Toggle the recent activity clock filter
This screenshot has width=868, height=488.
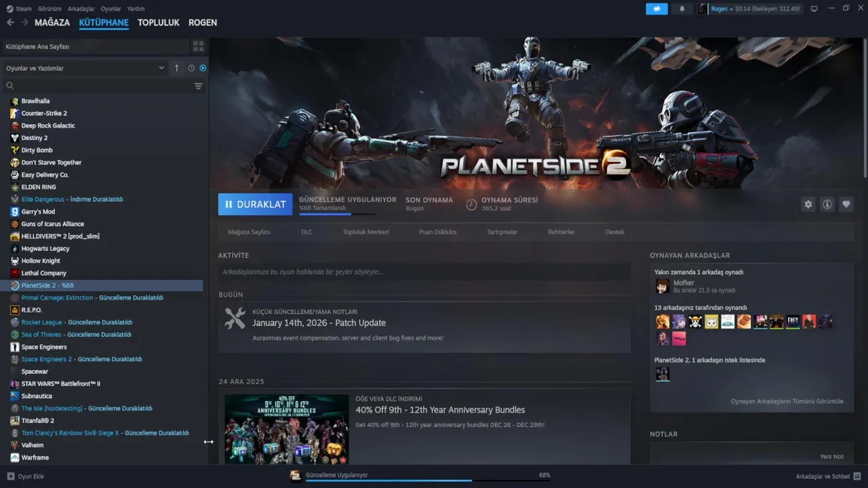[191, 68]
